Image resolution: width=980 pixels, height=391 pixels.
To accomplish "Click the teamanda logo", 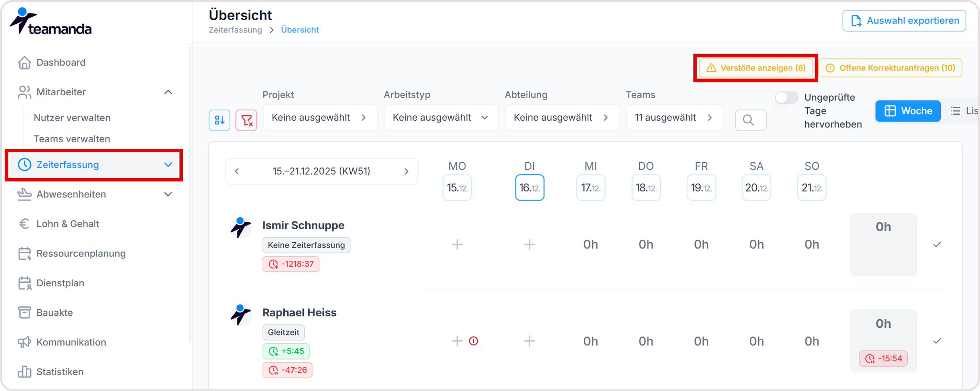I will (51, 22).
